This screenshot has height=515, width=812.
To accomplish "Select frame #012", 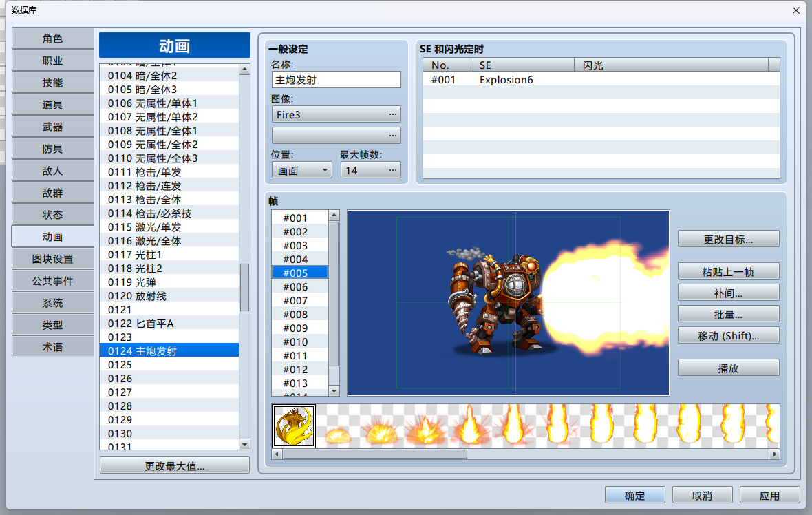I will 300,370.
